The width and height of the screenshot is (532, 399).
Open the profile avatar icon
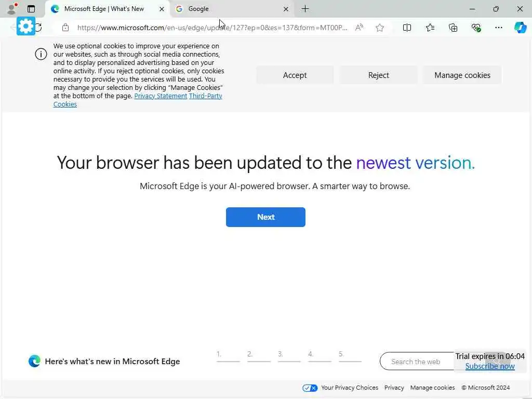click(x=12, y=9)
